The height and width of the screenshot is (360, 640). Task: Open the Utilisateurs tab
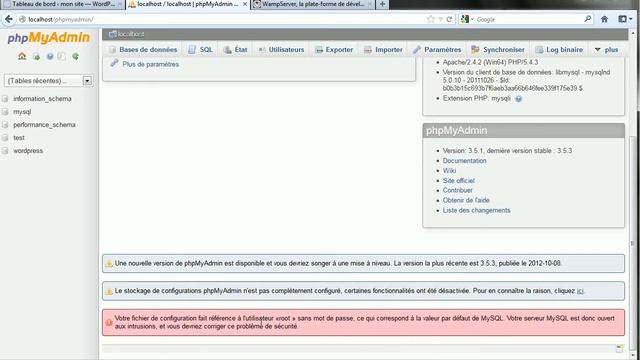[x=281, y=50]
